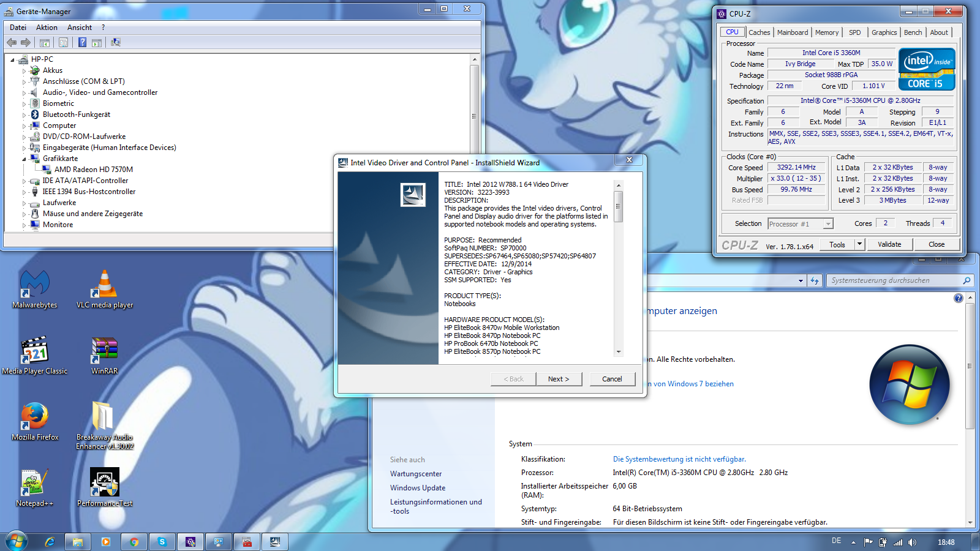Expand the IDE ATA/ATAPI-Controller node
Viewport: 980px width, 551px height.
coord(24,181)
